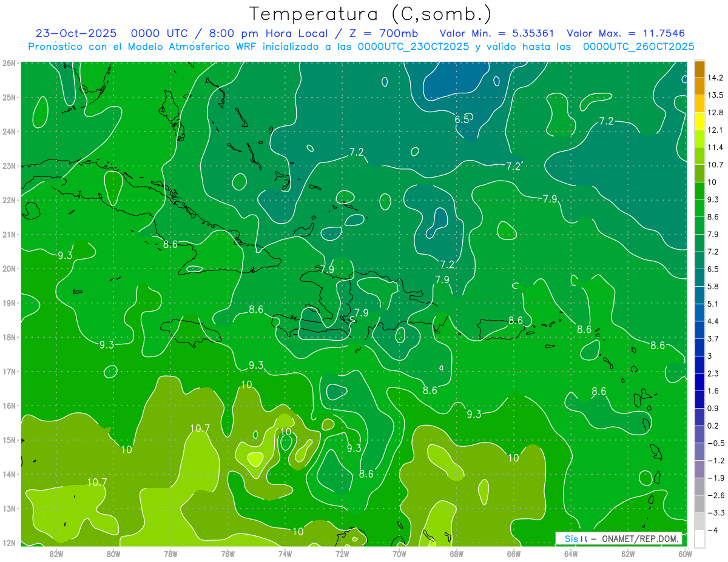The image size is (728, 562).
Task: Click the '22N' latitude axis label
Action: pos(9,199)
